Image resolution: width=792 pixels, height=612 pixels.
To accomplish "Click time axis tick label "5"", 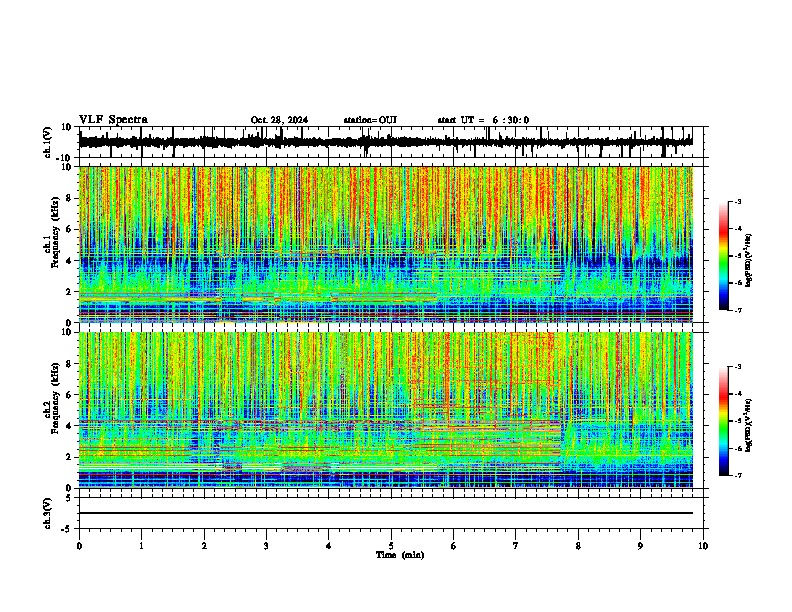I will (391, 546).
